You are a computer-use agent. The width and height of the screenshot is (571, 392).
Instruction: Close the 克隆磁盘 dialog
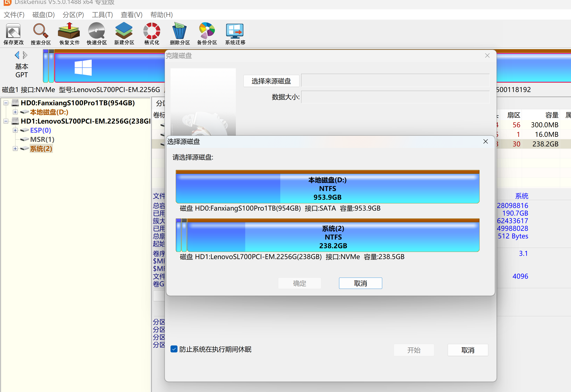487,56
